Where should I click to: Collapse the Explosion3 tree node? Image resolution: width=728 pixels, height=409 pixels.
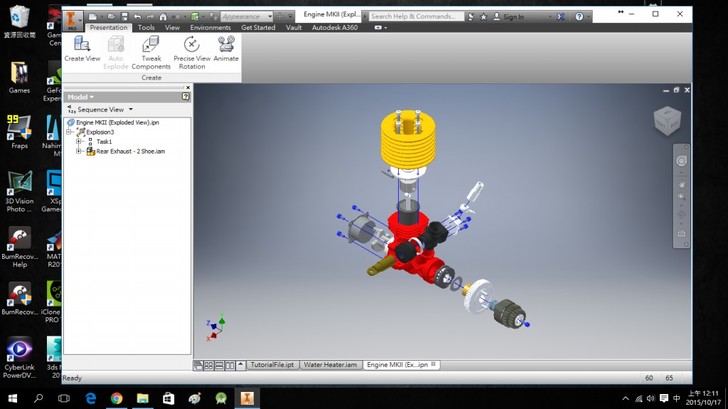coord(69,132)
